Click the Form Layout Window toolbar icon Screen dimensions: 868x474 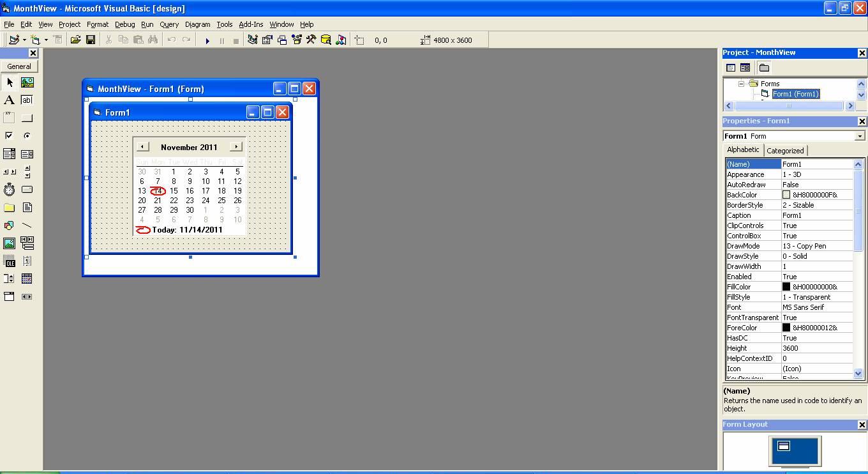(x=282, y=40)
